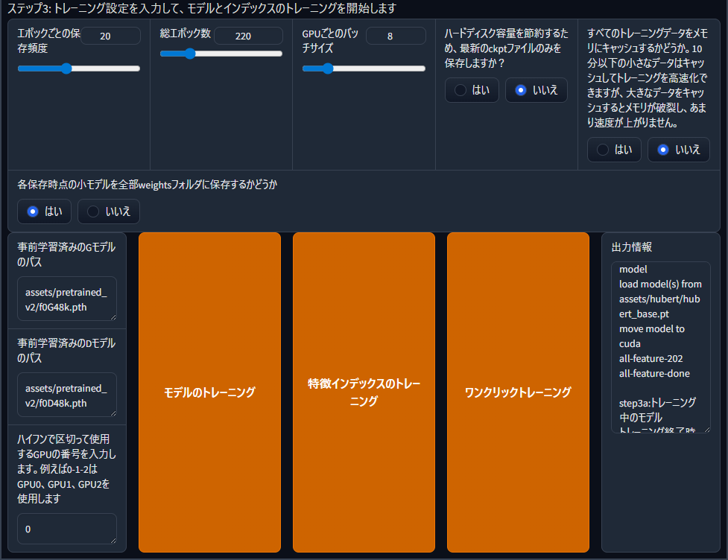
Task: Click the pretrained G model path field
Action: (x=66, y=298)
